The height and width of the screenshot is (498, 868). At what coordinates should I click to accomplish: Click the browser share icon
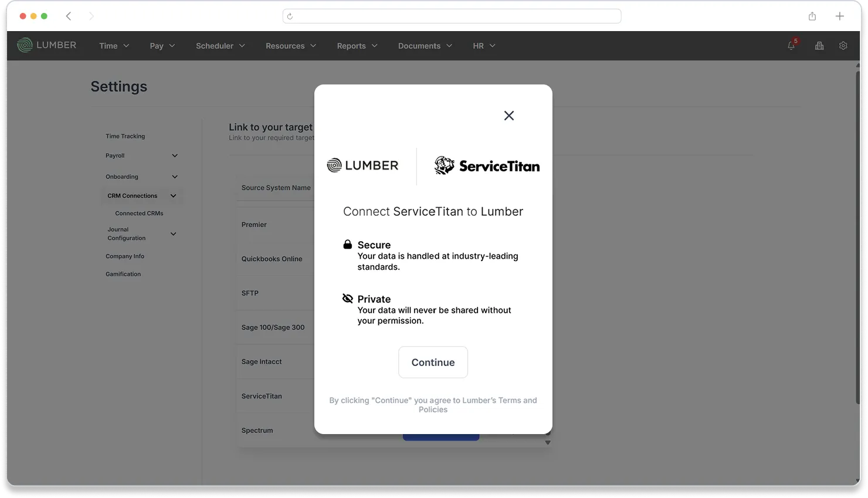tap(812, 16)
